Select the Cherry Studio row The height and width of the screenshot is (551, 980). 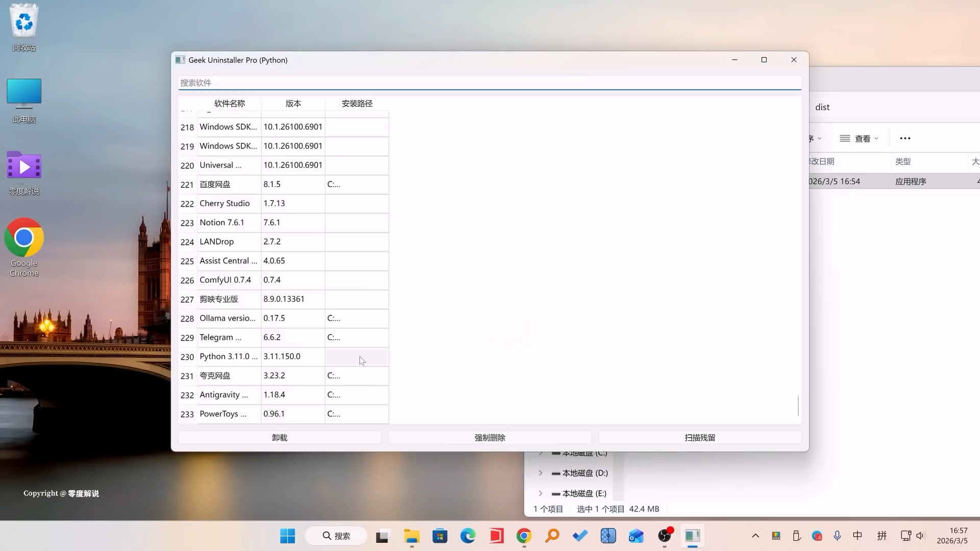pos(283,204)
